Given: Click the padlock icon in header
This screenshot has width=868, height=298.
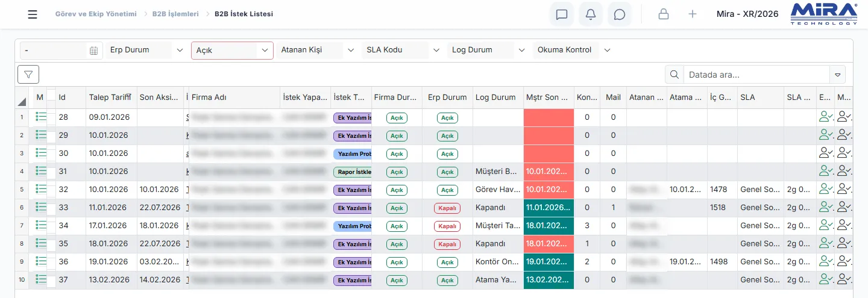Looking at the screenshot, I should click(x=664, y=14).
